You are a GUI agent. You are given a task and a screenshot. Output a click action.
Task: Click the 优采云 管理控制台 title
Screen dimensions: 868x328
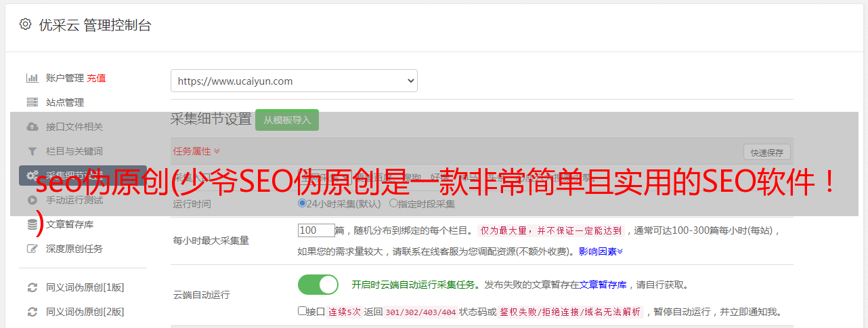click(x=93, y=25)
